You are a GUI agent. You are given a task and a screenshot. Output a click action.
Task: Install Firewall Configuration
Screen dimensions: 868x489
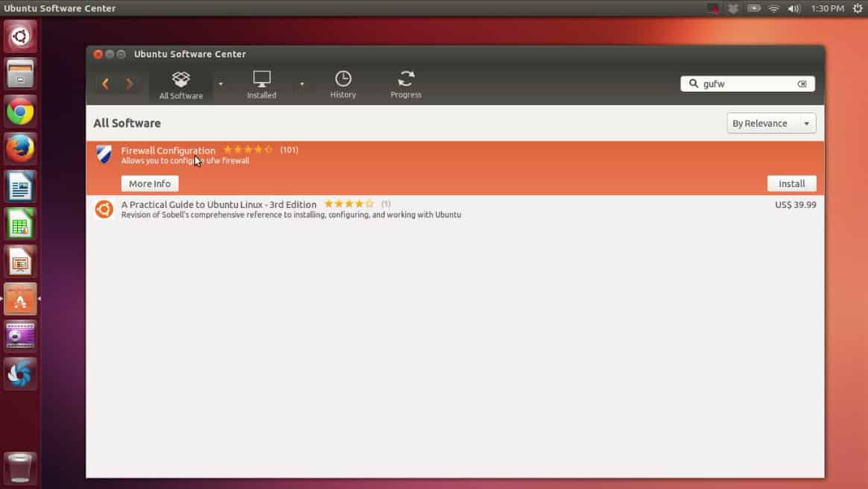(791, 183)
